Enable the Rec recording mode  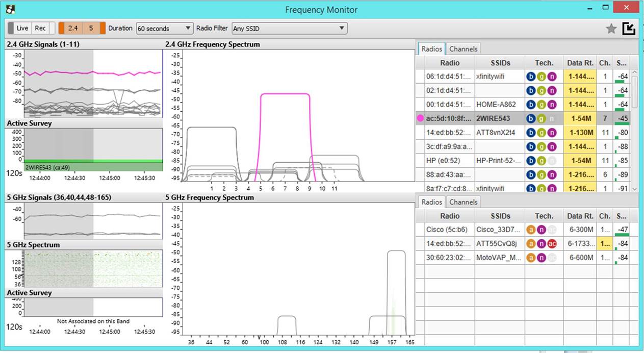point(40,28)
